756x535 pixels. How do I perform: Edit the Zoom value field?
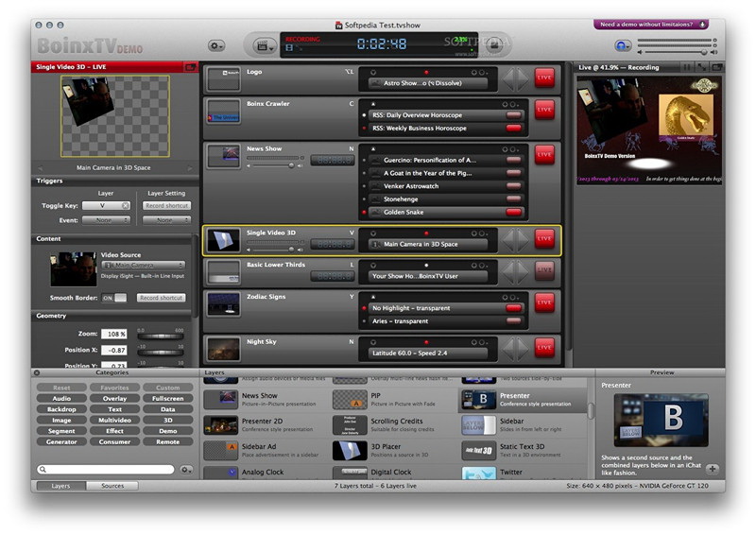pos(113,334)
